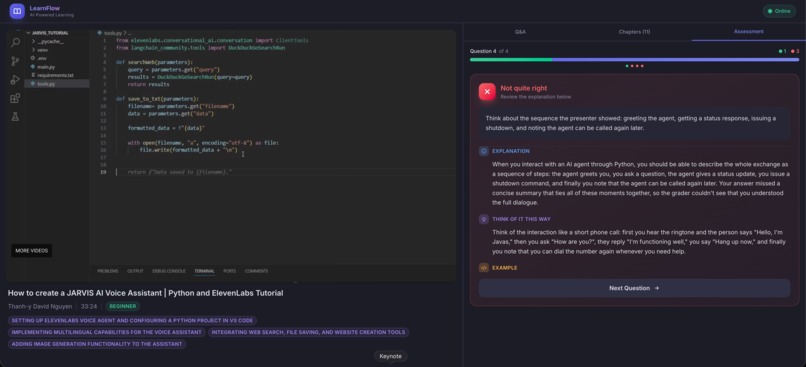Click the red X result icon
806x367 pixels.
pos(487,91)
